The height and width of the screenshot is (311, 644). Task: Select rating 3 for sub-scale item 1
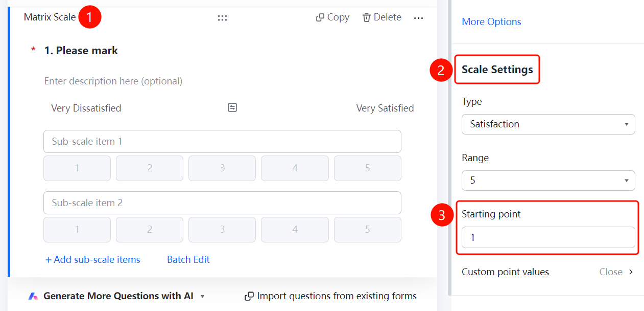222,168
